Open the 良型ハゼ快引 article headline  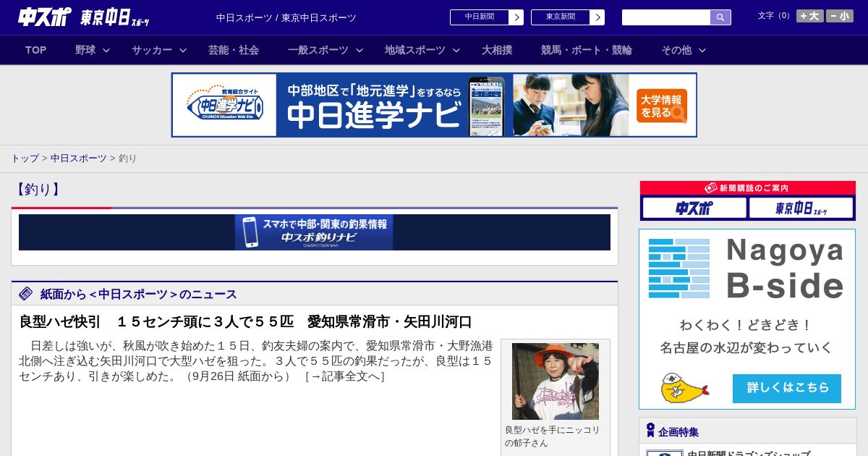tap(246, 321)
